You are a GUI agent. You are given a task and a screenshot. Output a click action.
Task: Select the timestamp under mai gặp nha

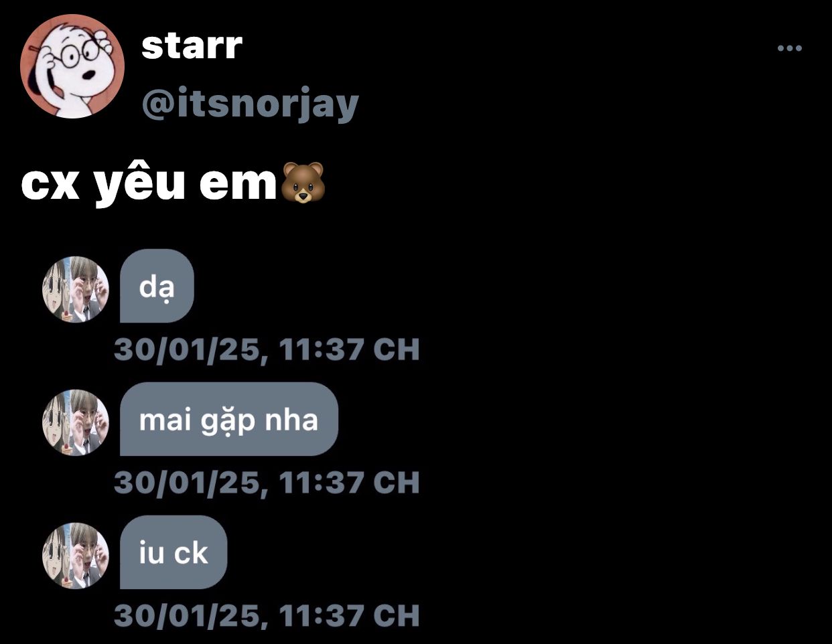(x=267, y=483)
